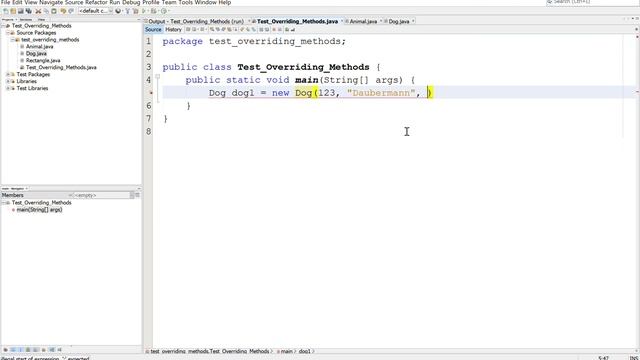This screenshot has width=640, height=360.
Task: Click the main breadcrumb at editor bottom
Action: pyautogui.click(x=287, y=351)
